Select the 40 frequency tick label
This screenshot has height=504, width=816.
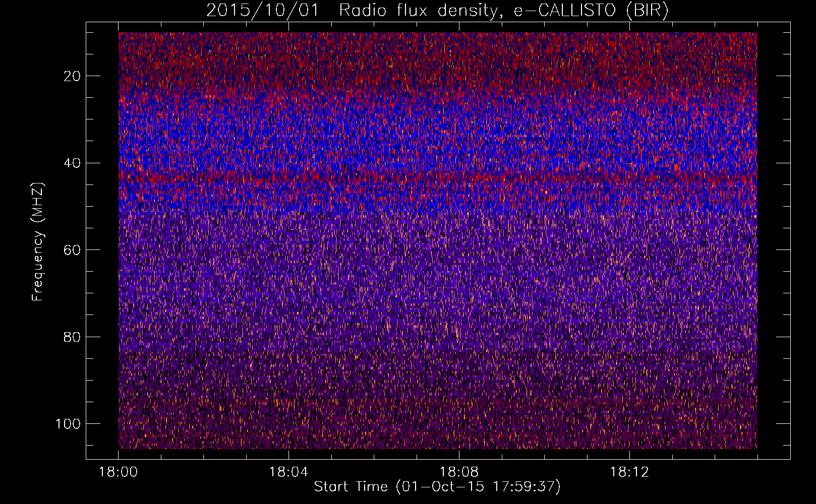[x=73, y=163]
